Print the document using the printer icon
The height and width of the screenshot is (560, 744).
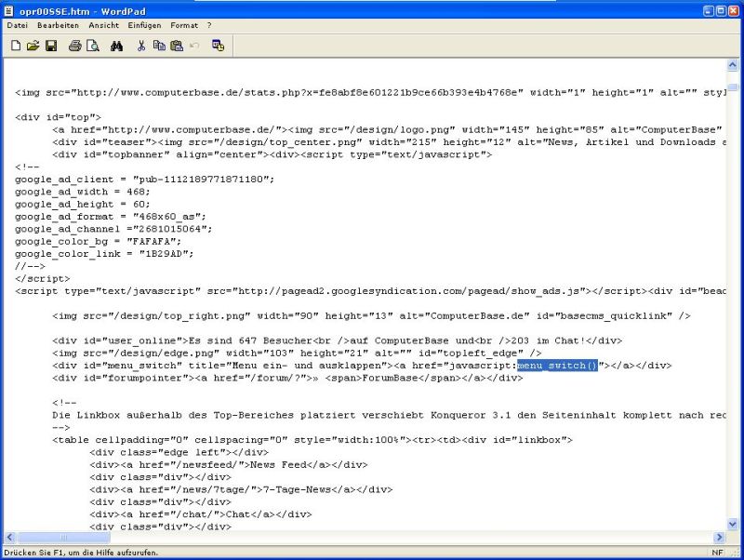[75, 46]
